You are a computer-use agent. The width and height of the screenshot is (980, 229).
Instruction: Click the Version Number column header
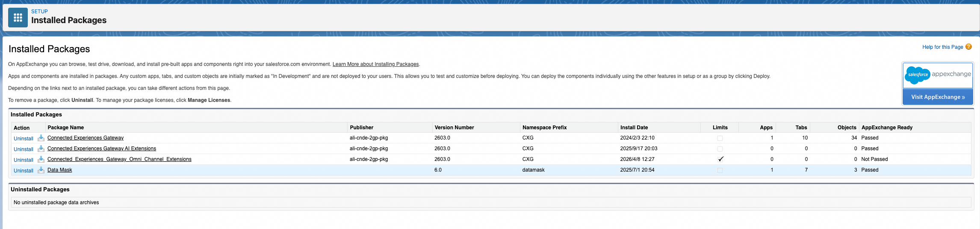pyautogui.click(x=455, y=128)
